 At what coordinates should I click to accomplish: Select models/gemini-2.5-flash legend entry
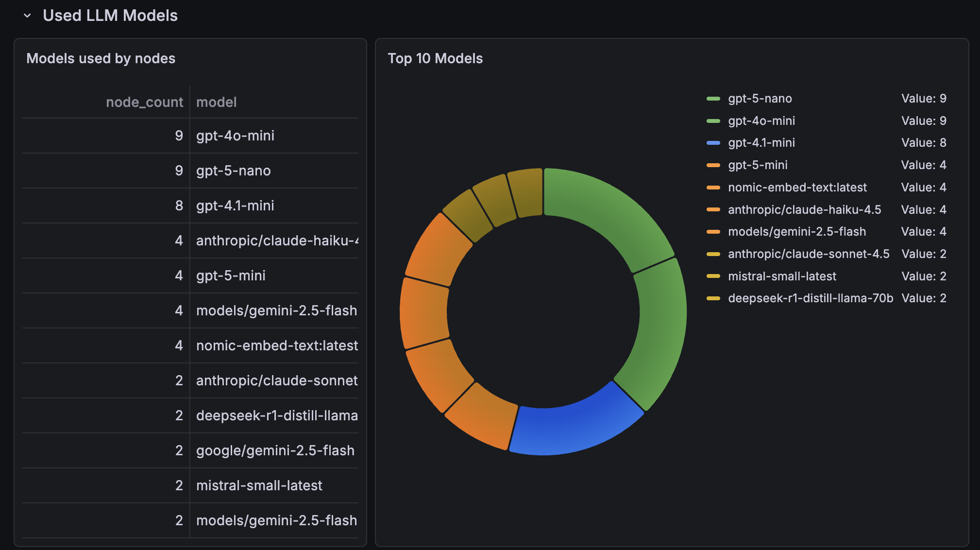[796, 232]
